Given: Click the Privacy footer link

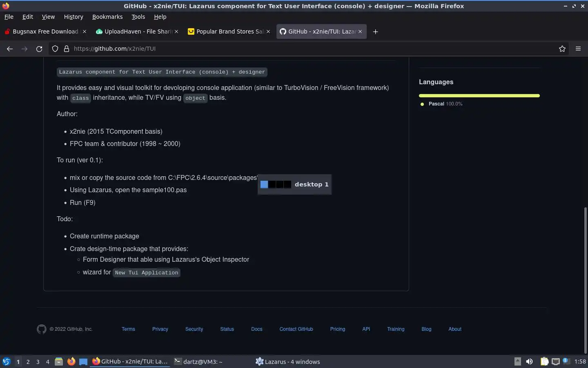Looking at the screenshot, I should click(160, 329).
